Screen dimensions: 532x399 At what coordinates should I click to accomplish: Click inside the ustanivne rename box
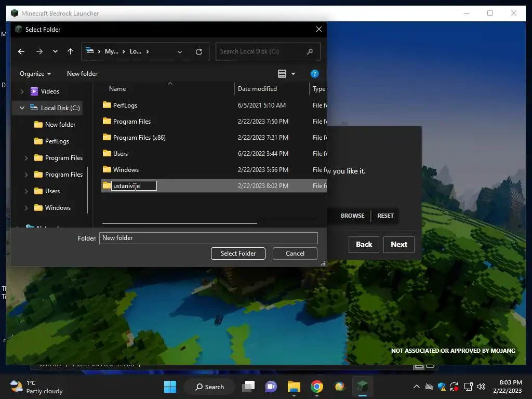tap(134, 185)
